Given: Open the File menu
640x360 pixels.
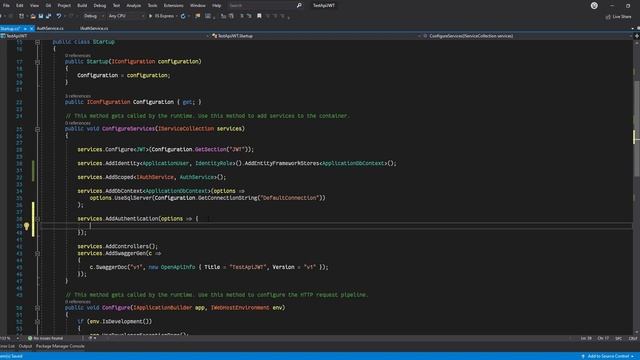Looking at the screenshot, I should 6,5.
